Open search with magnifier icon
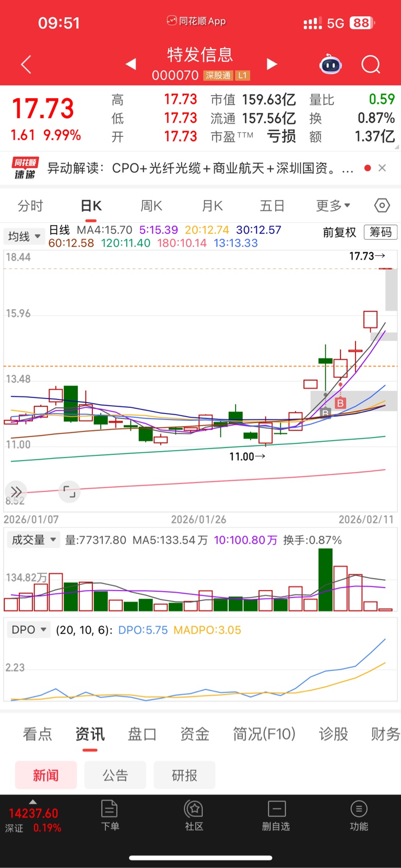 (x=371, y=65)
